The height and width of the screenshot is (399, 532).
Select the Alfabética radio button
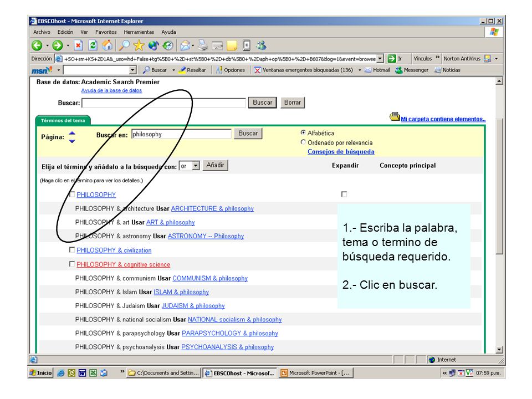(303, 132)
